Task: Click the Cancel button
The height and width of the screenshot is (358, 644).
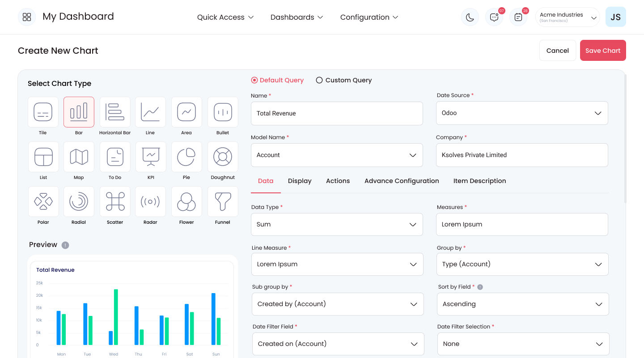Action: (x=558, y=51)
